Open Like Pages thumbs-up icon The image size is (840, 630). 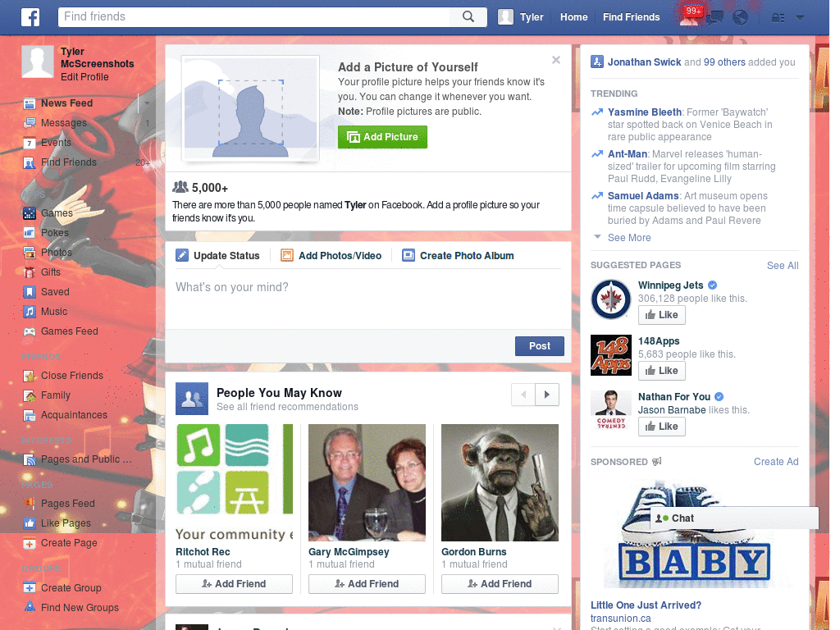pyautogui.click(x=30, y=523)
